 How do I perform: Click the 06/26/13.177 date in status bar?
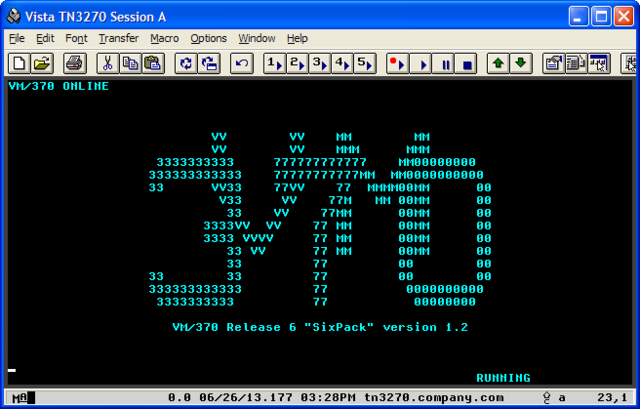pyautogui.click(x=246, y=398)
